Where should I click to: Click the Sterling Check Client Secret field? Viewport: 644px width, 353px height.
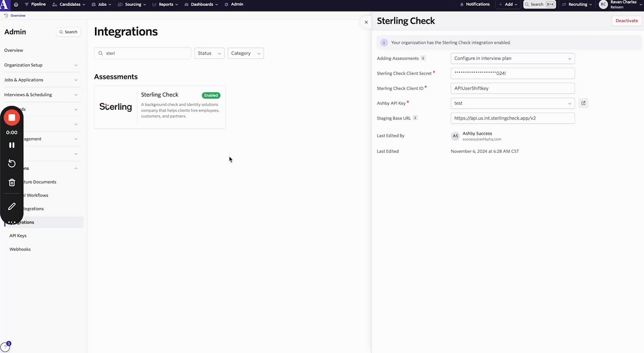[x=513, y=74]
